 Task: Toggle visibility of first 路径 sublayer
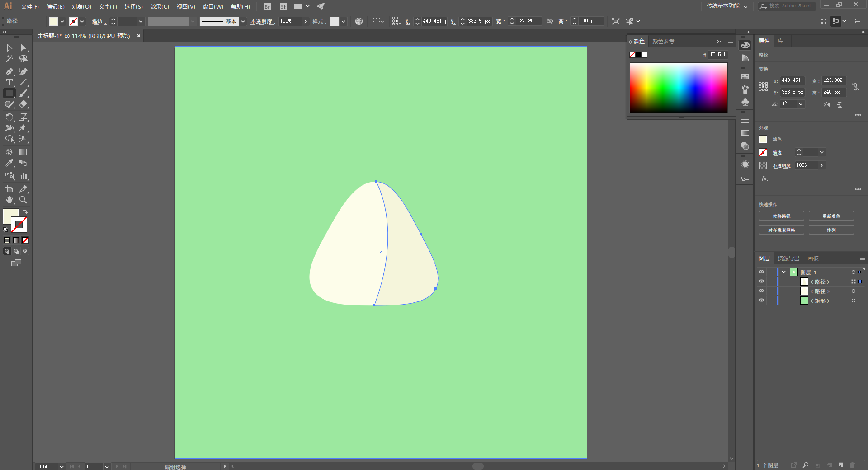(x=761, y=282)
